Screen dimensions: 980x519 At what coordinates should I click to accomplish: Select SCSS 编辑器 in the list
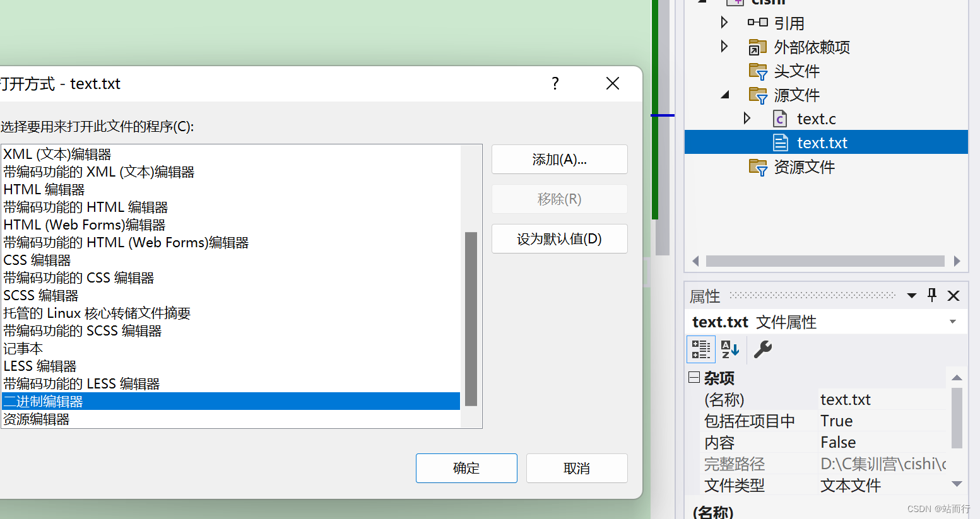coord(231,295)
